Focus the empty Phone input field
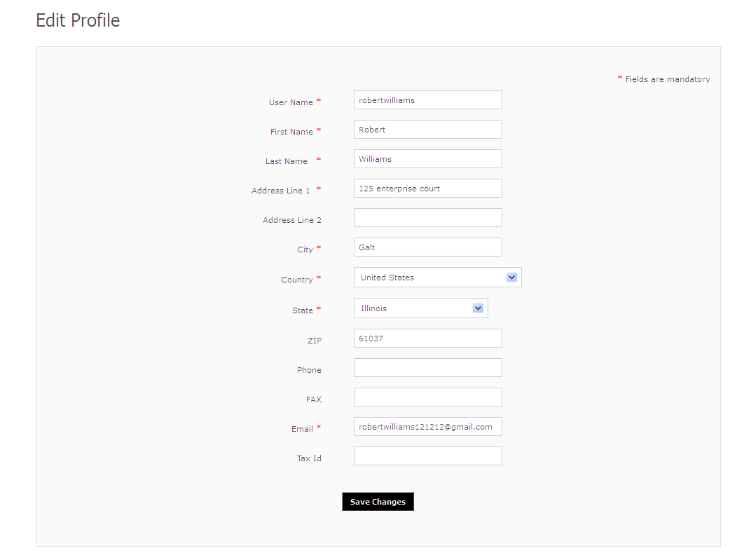Image resolution: width=737 pixels, height=560 pixels. pos(427,368)
